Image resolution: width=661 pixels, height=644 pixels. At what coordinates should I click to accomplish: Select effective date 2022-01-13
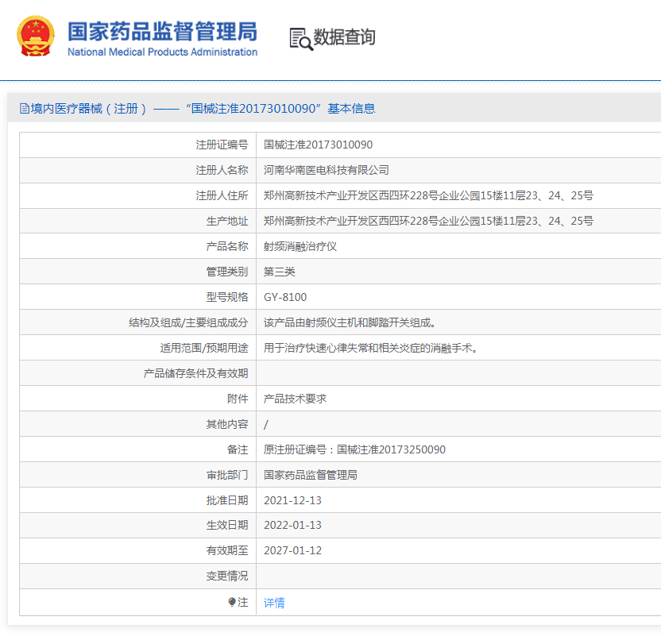click(x=292, y=525)
